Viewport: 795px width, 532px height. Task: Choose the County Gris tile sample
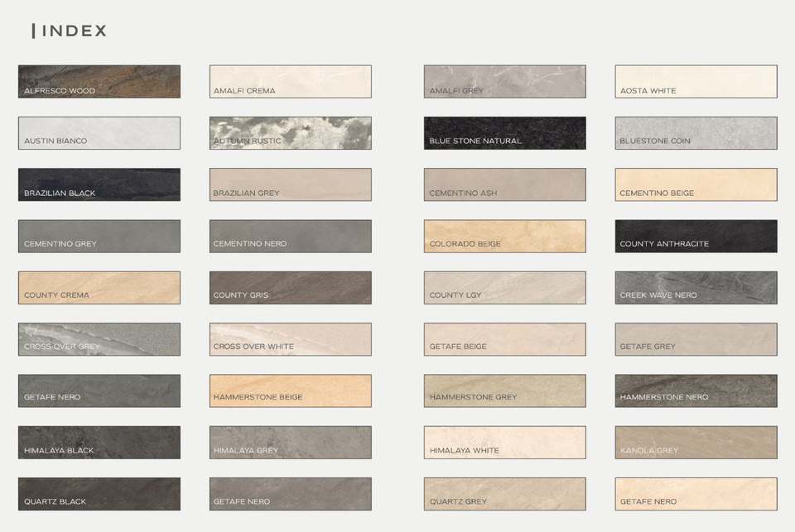coord(291,288)
